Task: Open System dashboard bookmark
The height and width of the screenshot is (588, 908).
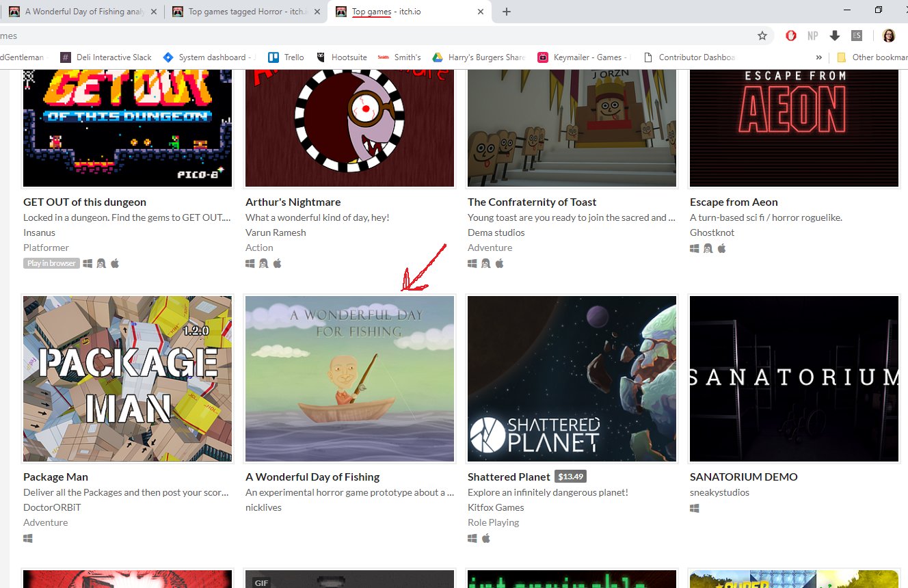Action: point(209,57)
